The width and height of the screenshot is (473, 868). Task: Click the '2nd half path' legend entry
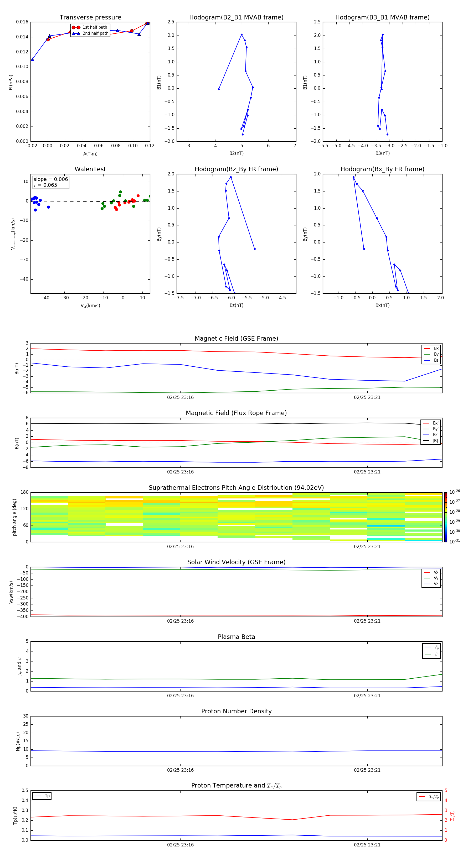click(90, 33)
